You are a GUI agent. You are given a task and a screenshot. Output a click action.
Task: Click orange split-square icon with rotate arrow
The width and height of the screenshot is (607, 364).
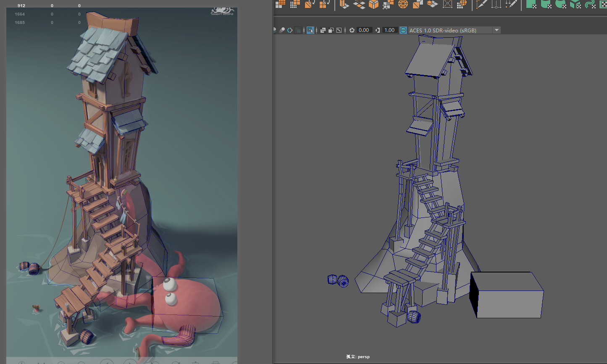(x=310, y=4)
